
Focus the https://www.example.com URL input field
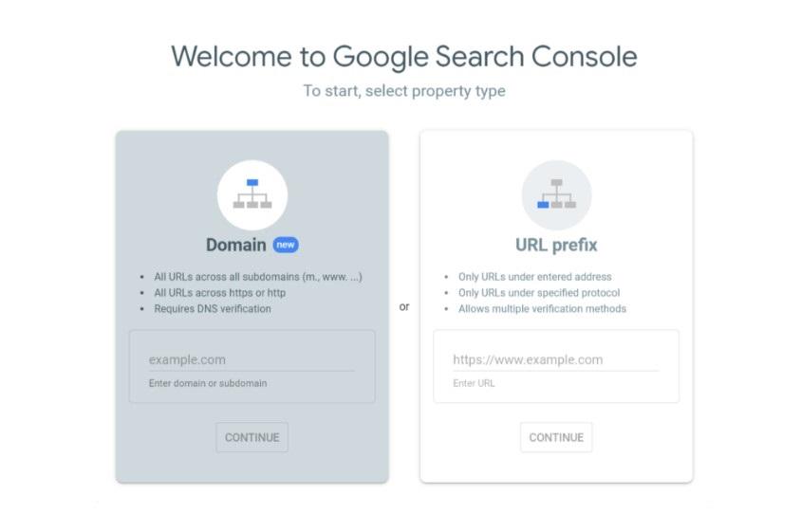tap(556, 360)
